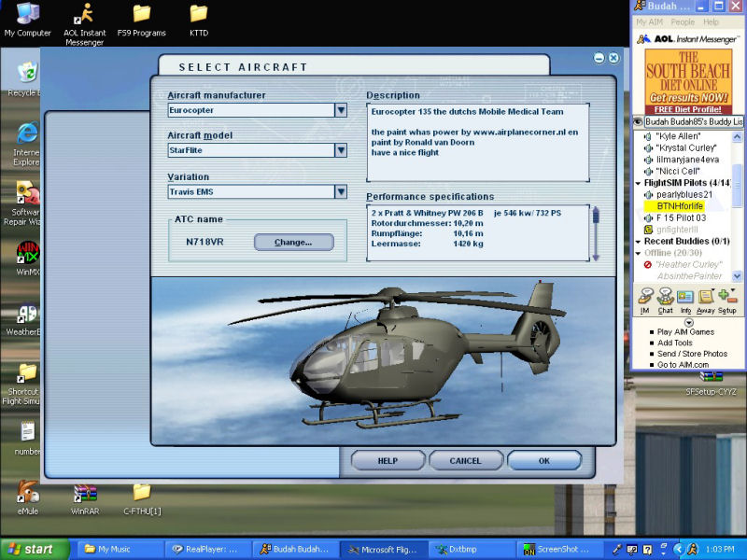Expand the Aircraft manufacturer dropdown
Screen dimensions: 747x560
click(341, 110)
